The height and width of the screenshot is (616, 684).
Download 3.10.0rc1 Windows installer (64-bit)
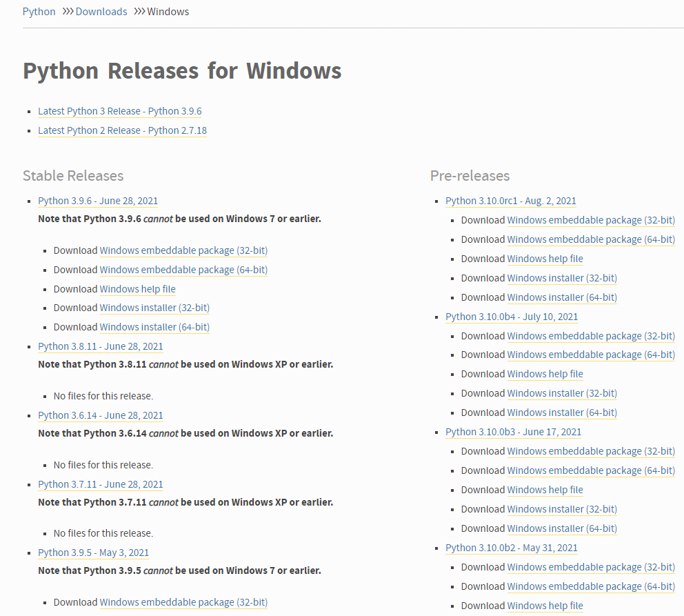562,297
